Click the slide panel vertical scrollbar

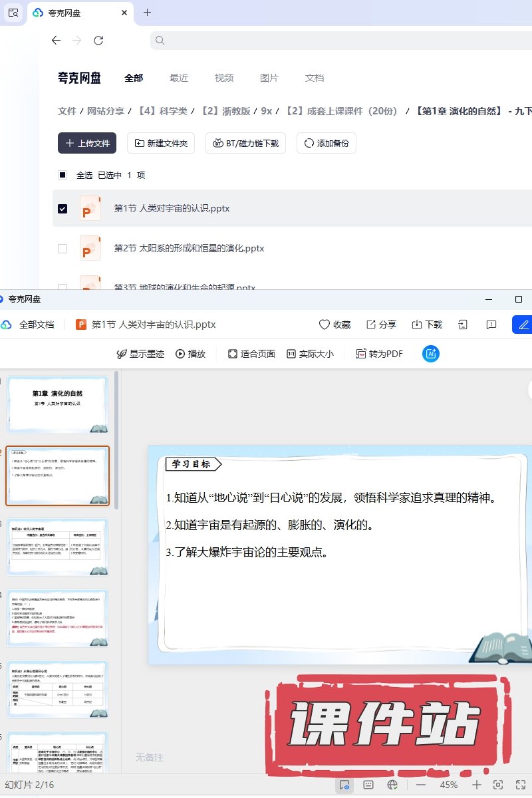coord(117,439)
